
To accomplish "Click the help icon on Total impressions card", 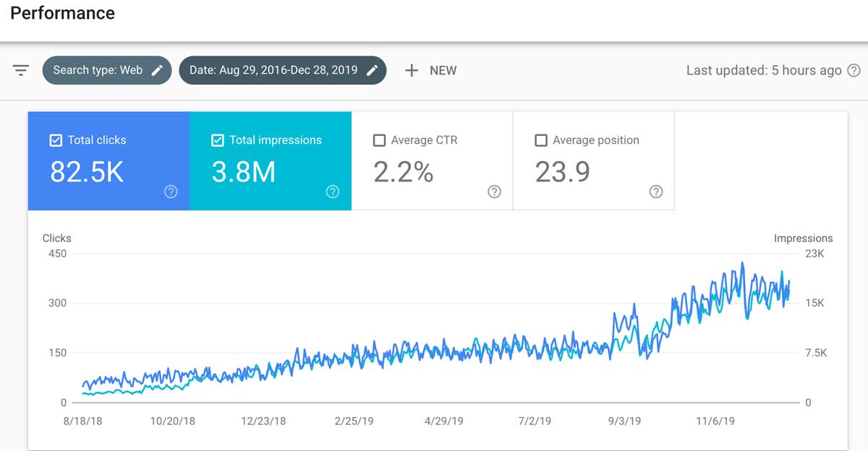I will (333, 192).
